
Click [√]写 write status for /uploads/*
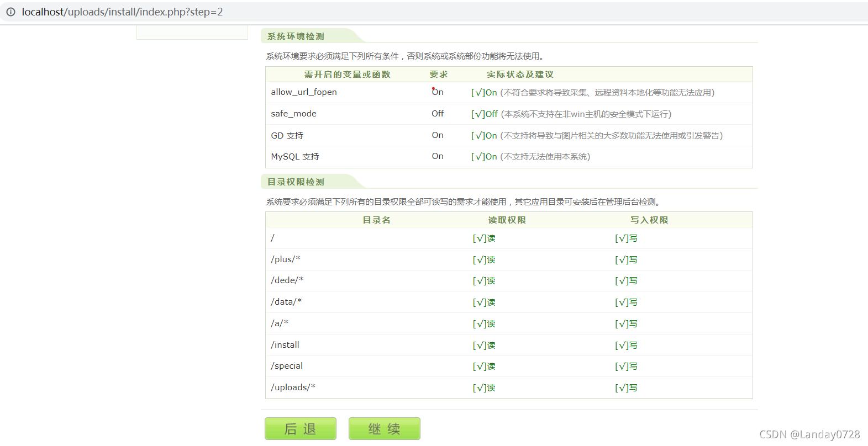click(627, 388)
